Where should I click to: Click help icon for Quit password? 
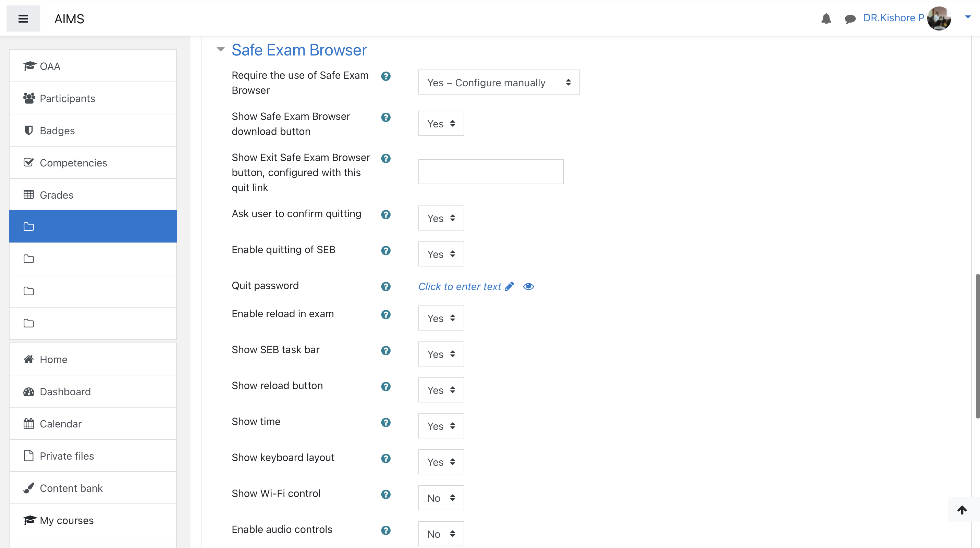pos(386,286)
